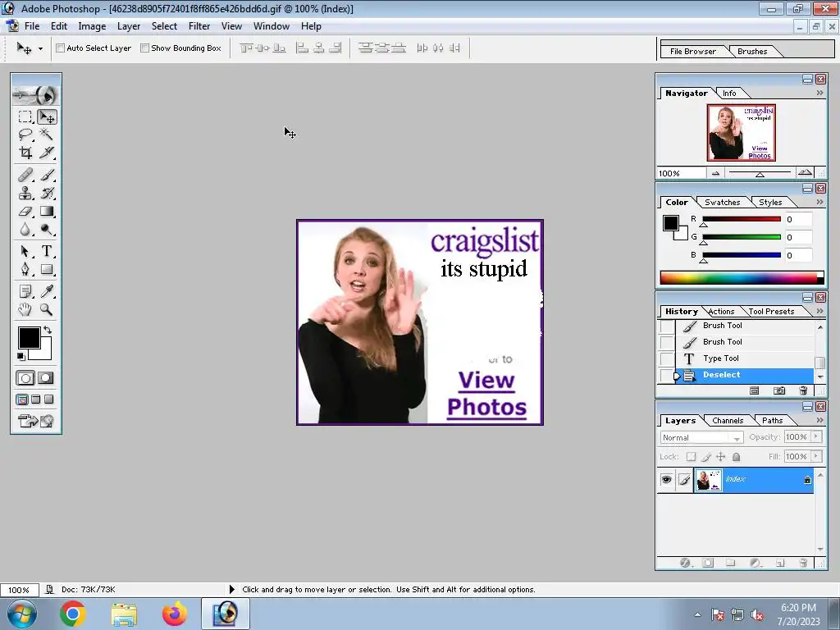Select the Type Tool history state
The image size is (840, 630).
pyautogui.click(x=745, y=358)
